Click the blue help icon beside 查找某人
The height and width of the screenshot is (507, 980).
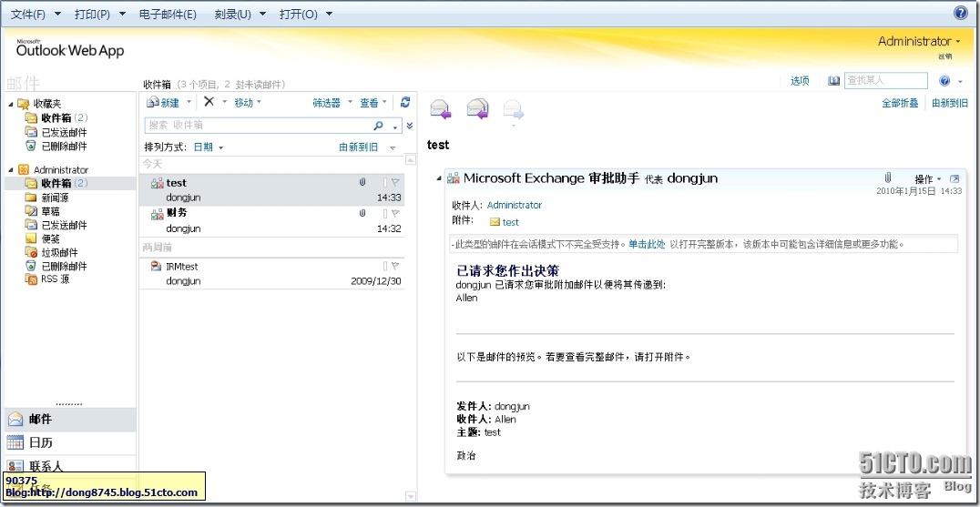(x=944, y=80)
